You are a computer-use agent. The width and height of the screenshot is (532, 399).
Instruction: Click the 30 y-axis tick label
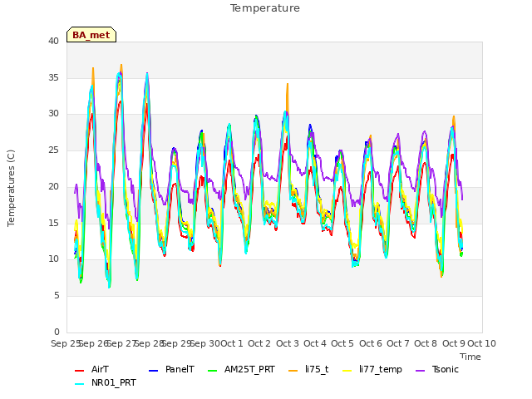pyautogui.click(x=53, y=114)
